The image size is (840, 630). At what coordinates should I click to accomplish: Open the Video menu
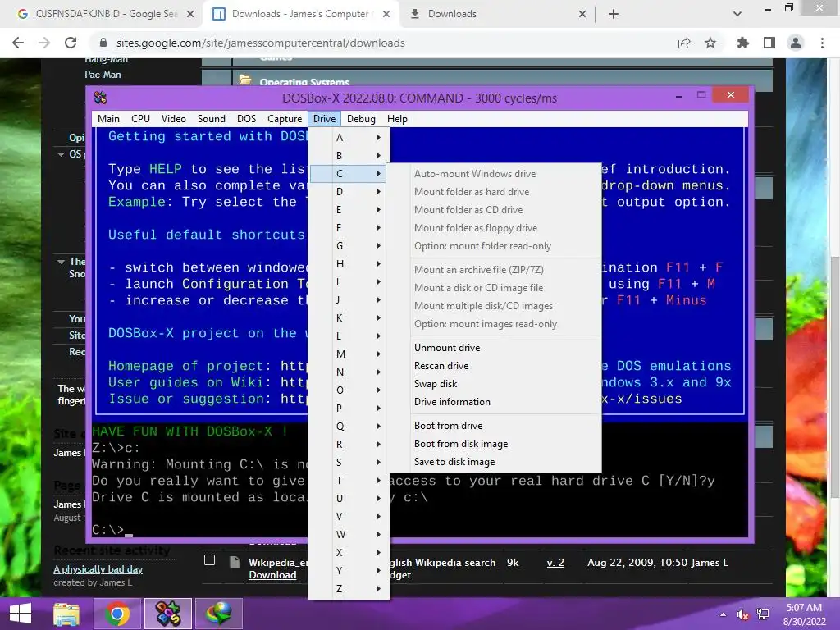coord(174,119)
